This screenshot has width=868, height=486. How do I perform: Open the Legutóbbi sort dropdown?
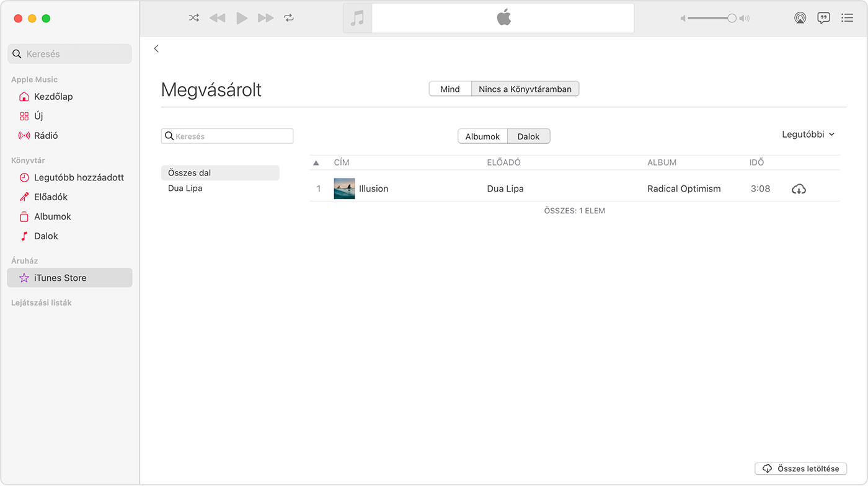(808, 135)
